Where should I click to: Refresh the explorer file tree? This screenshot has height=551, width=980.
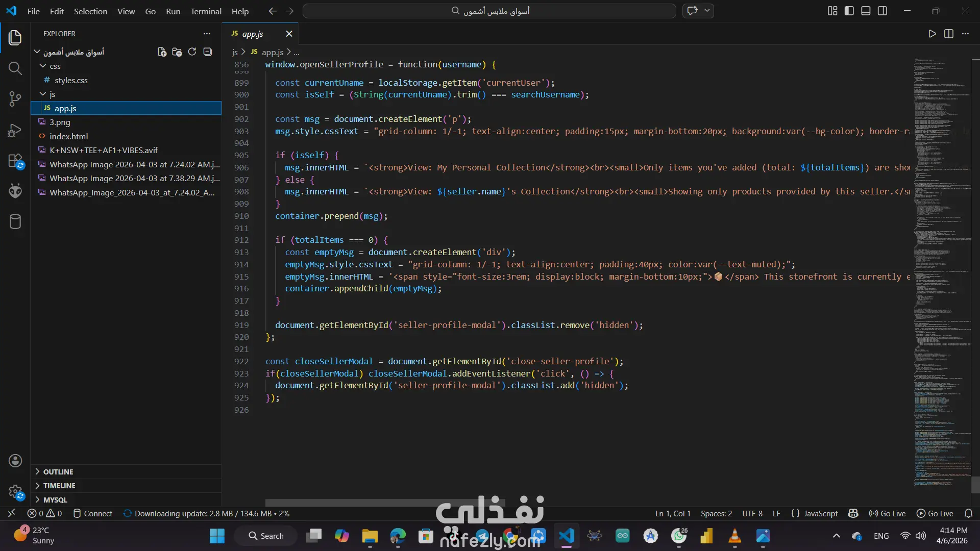192,52
